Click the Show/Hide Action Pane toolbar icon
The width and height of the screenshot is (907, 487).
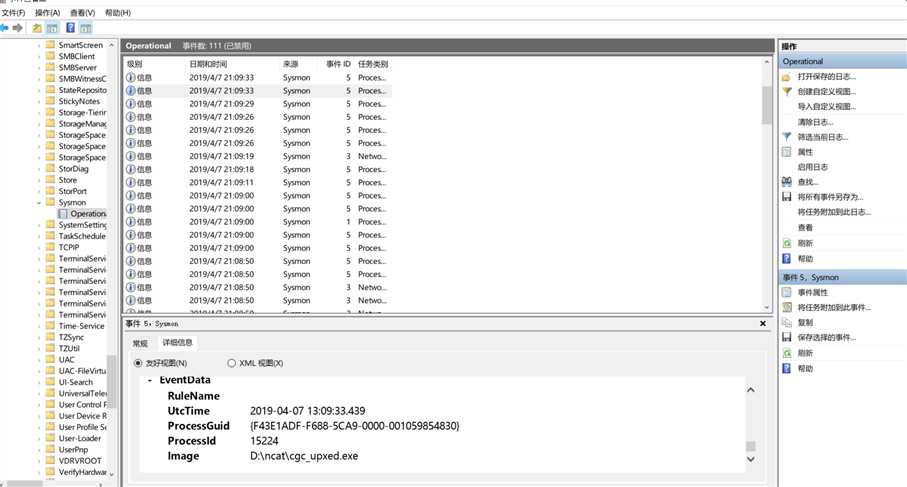coord(86,28)
